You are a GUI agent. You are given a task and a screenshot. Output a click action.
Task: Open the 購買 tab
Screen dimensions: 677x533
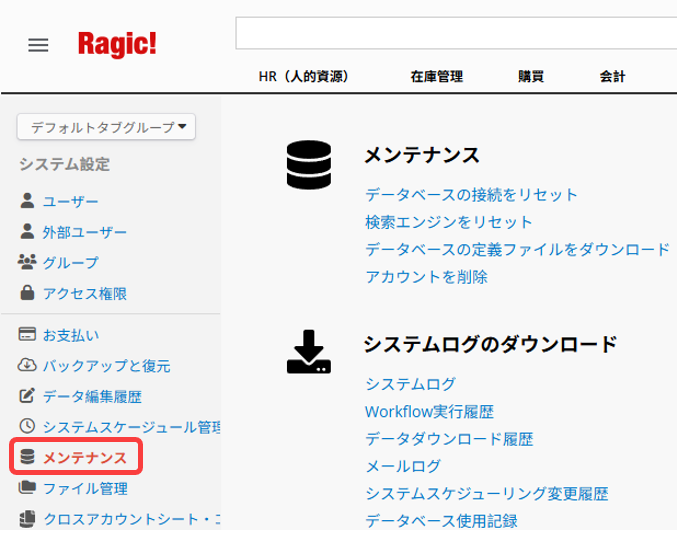(531, 76)
